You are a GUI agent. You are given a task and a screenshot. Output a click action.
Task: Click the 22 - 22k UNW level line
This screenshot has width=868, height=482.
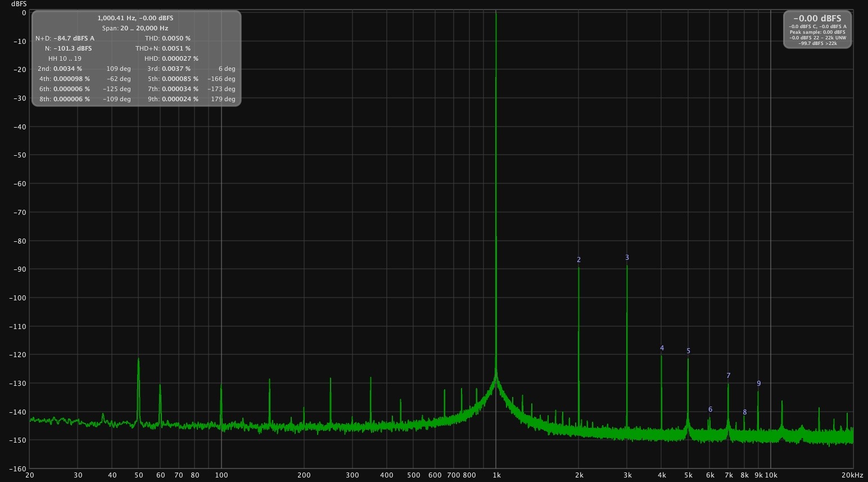click(817, 38)
